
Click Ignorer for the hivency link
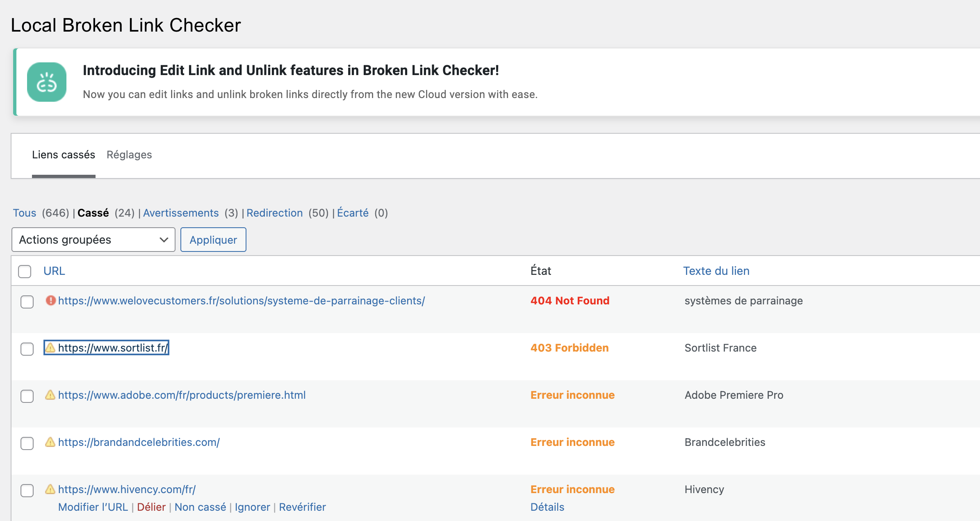tap(253, 507)
